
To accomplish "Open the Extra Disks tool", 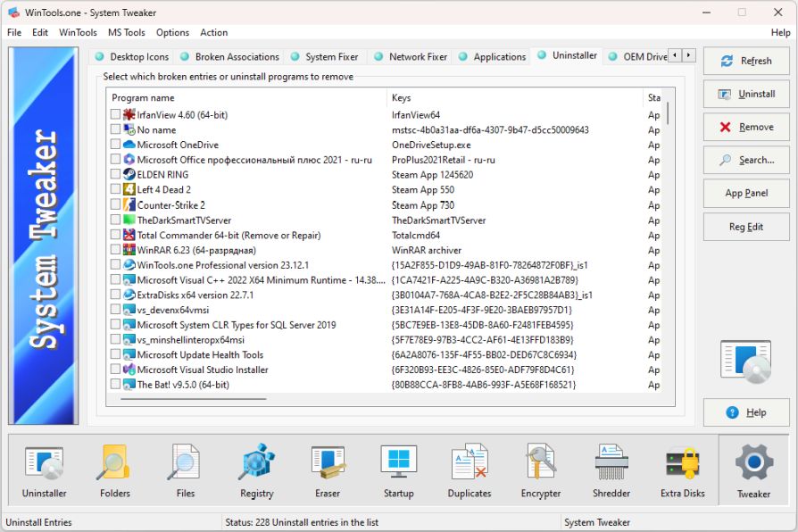I will (x=683, y=471).
